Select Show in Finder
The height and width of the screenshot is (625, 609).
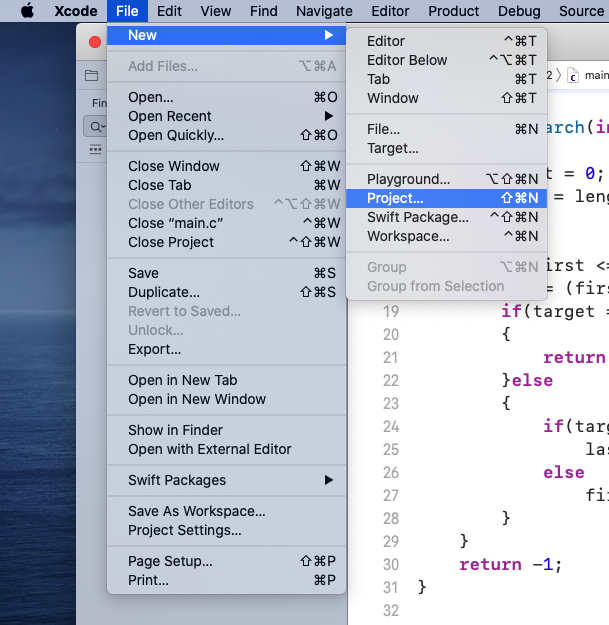click(226, 430)
